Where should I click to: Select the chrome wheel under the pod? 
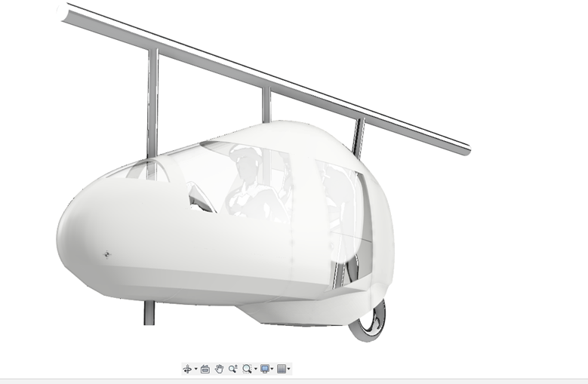(x=372, y=322)
